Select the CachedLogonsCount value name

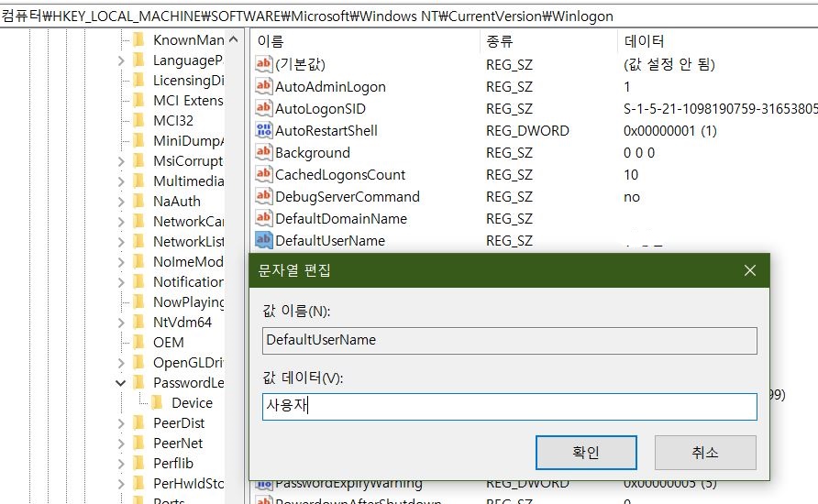point(340,175)
